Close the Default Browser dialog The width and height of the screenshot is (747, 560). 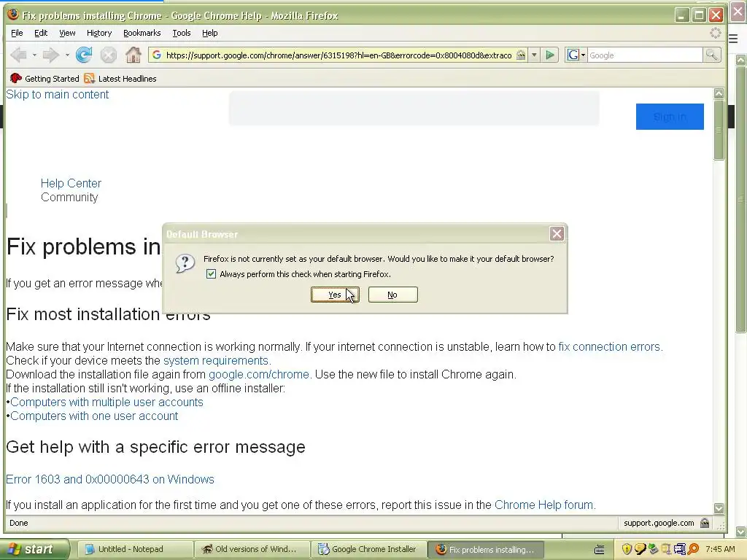557,233
